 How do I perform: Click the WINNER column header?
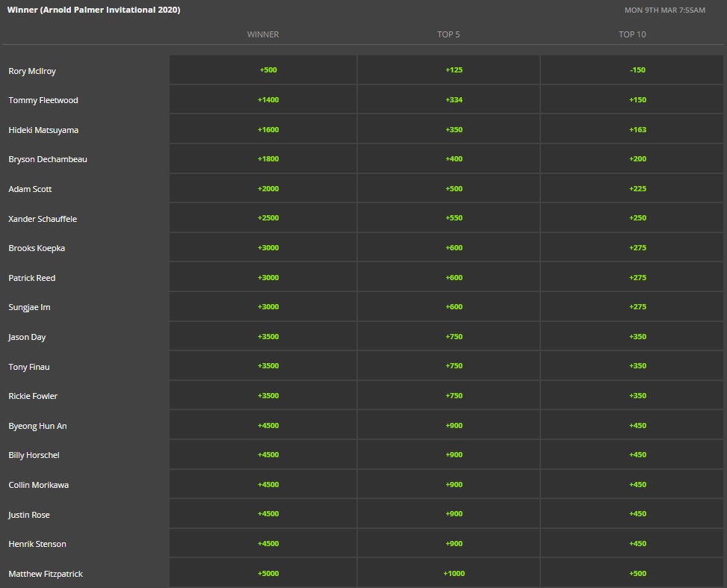pyautogui.click(x=263, y=34)
